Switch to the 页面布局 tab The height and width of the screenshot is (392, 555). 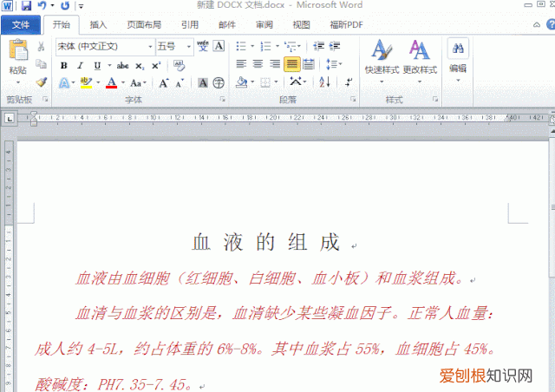click(x=144, y=25)
